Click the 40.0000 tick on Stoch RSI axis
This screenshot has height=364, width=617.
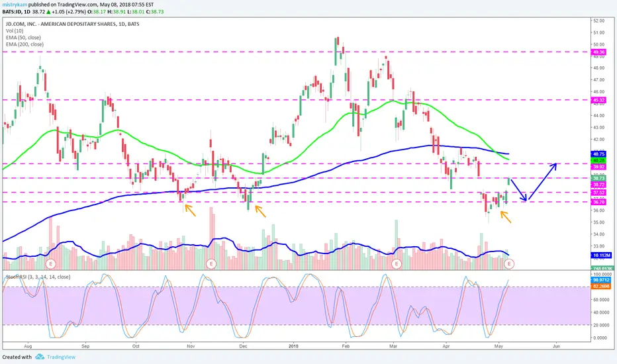coord(602,312)
